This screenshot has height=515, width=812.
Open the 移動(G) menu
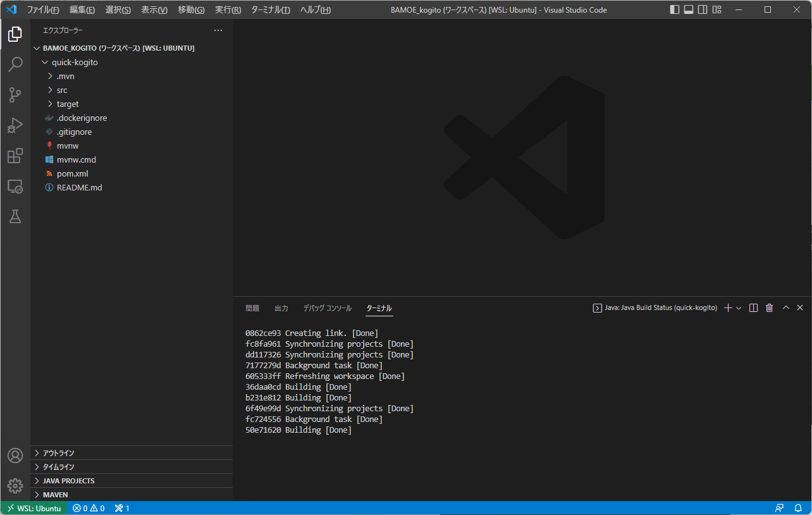[191, 10]
